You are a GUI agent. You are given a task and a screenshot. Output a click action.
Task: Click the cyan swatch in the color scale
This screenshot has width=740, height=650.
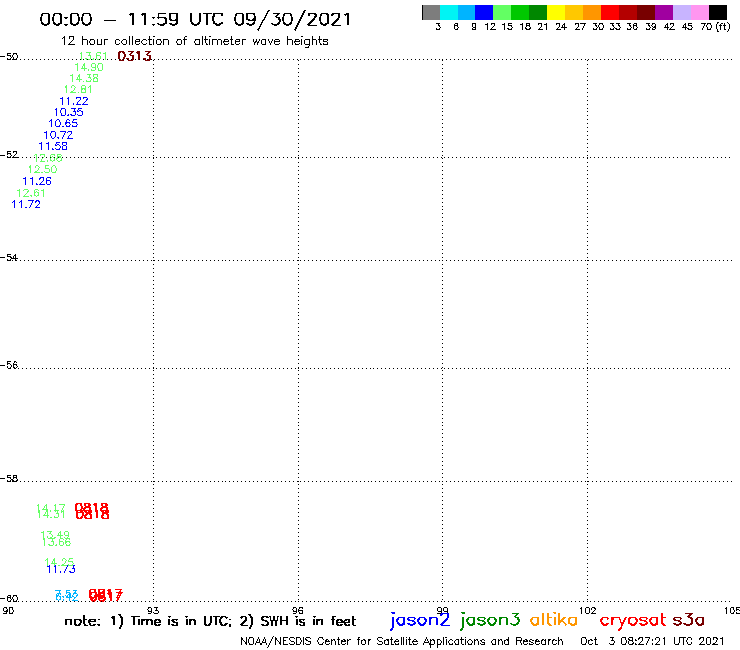449,12
